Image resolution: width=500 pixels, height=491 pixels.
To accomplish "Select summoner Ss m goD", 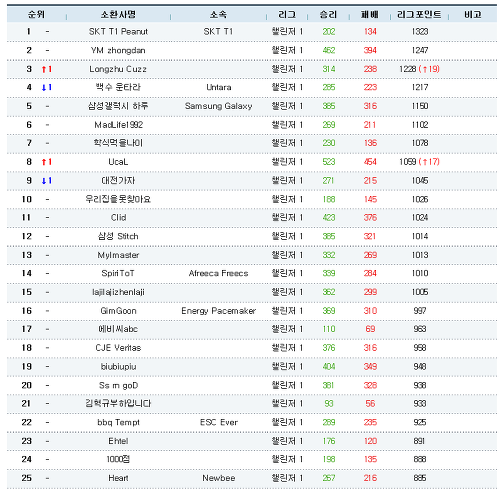I will 118,386.
